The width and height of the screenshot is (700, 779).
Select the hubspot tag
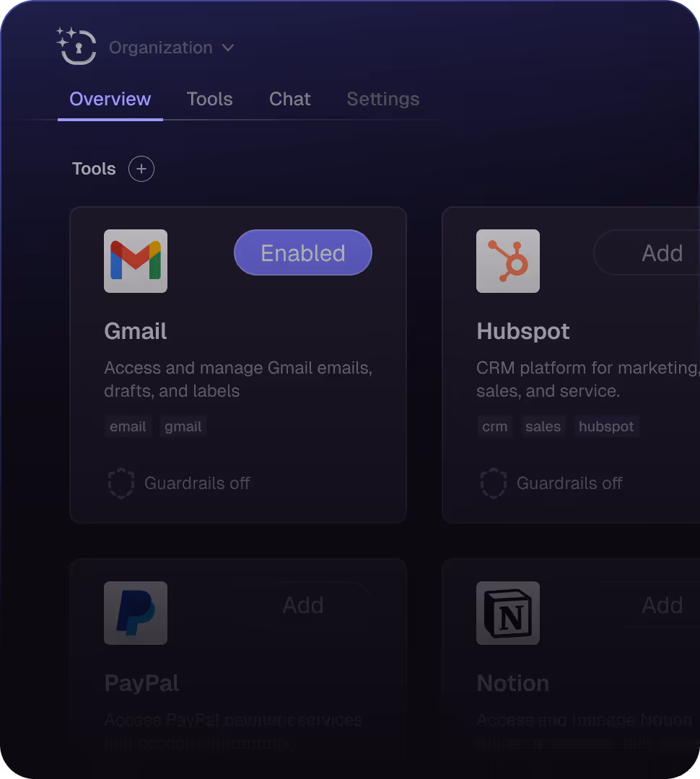pyautogui.click(x=606, y=426)
